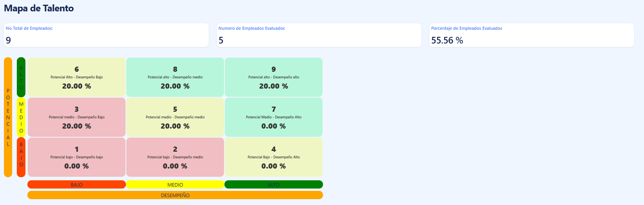Click the Numero de Empleados Evaluados card
The image size is (644, 205).
(x=319, y=35)
